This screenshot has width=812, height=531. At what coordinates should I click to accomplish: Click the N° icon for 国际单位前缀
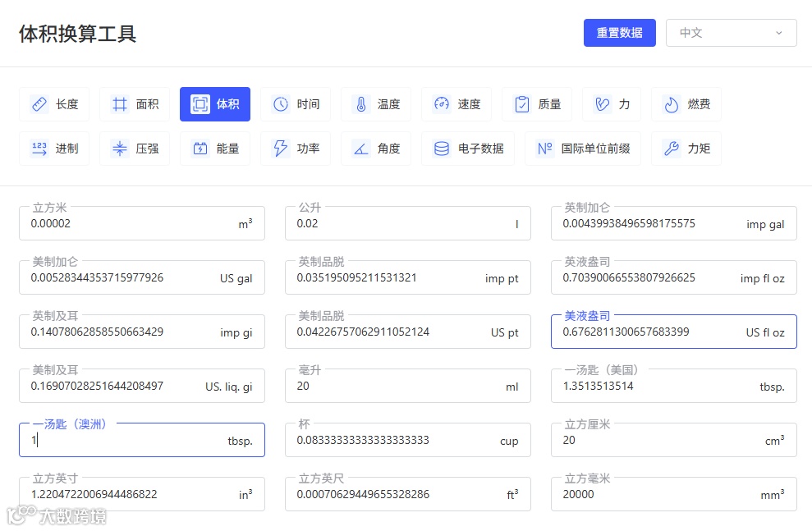click(x=545, y=149)
